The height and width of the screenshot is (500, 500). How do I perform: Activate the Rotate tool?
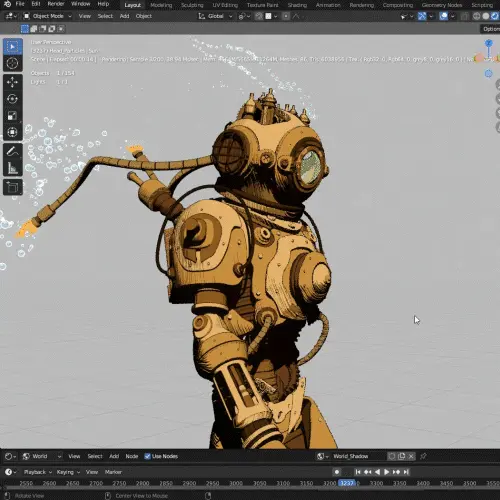pyautogui.click(x=13, y=99)
